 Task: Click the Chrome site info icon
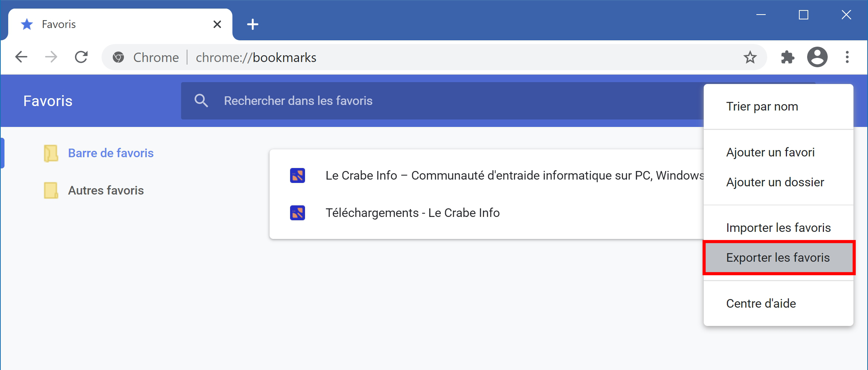[x=118, y=57]
